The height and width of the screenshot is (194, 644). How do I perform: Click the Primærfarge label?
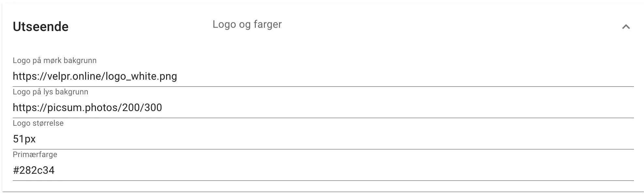click(35, 154)
